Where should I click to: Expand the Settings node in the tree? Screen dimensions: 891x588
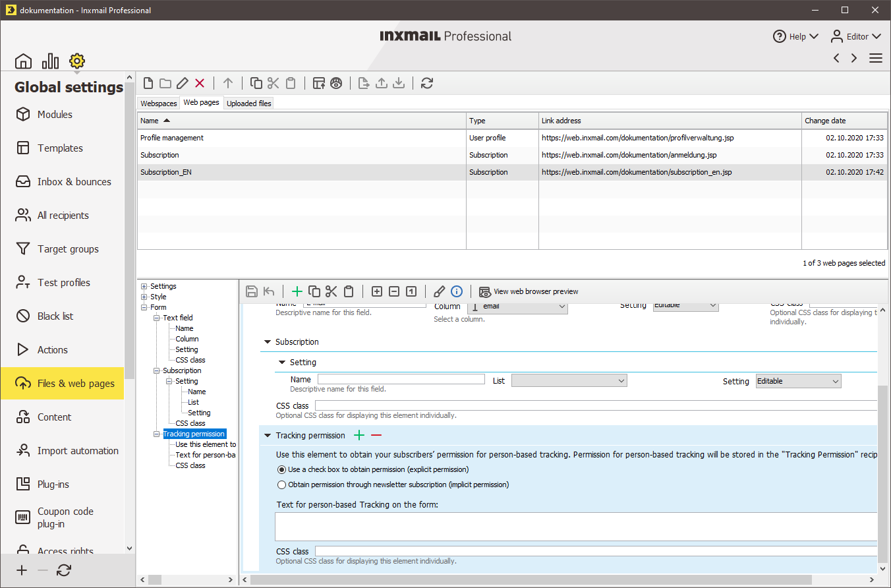[x=144, y=286]
